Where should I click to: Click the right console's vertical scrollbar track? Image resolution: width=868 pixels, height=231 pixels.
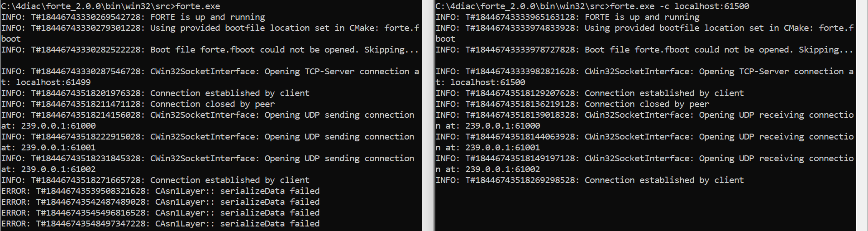[x=862, y=115]
